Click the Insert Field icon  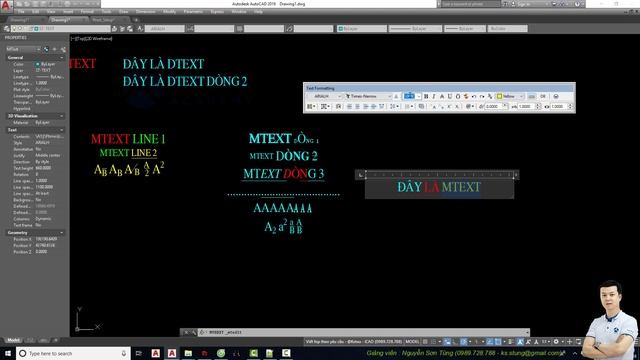[422, 107]
